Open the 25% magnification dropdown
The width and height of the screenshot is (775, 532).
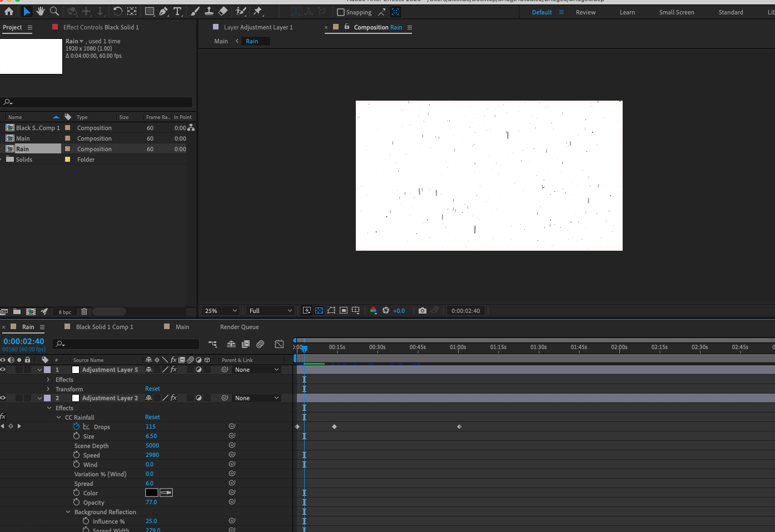pyautogui.click(x=221, y=311)
